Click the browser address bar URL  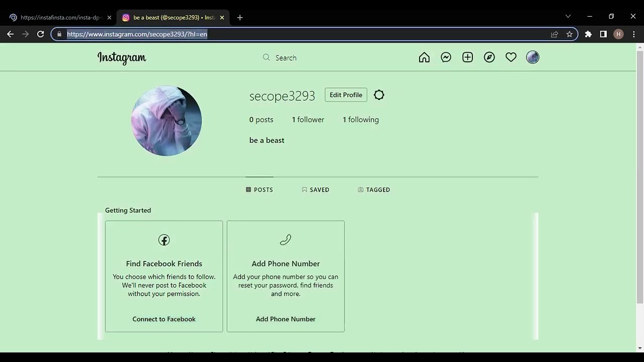pos(137,34)
